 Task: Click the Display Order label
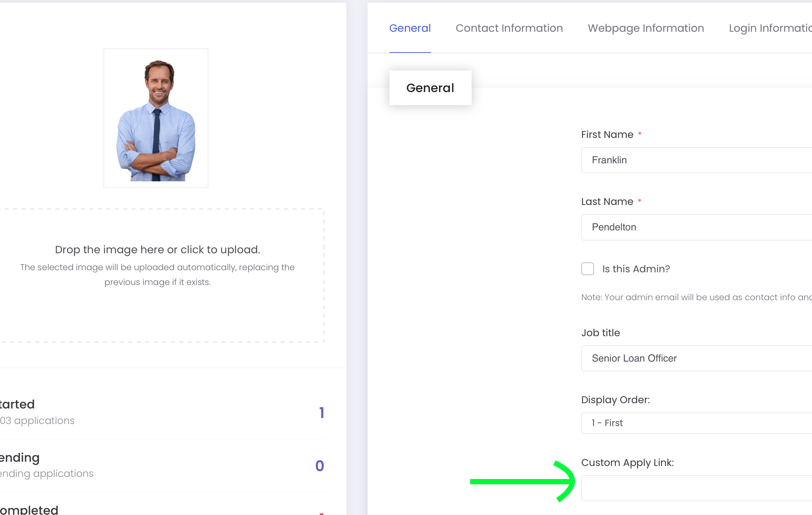coord(615,400)
